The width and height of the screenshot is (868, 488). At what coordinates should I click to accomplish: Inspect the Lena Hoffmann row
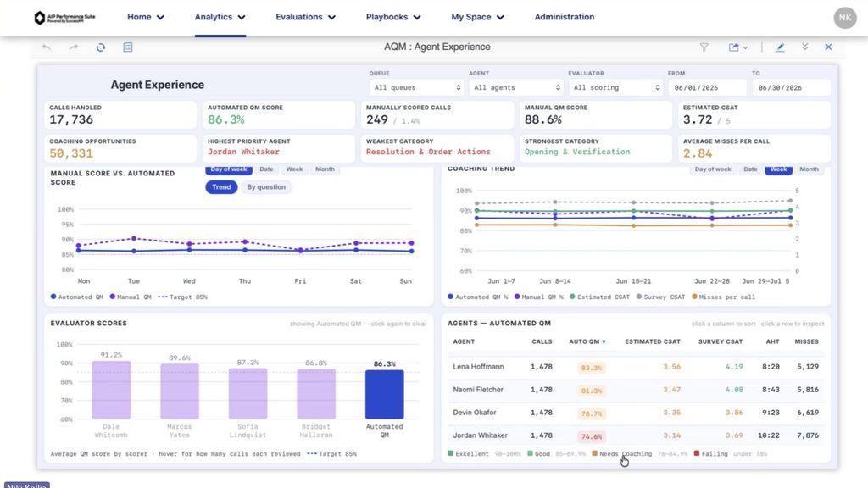tap(636, 367)
